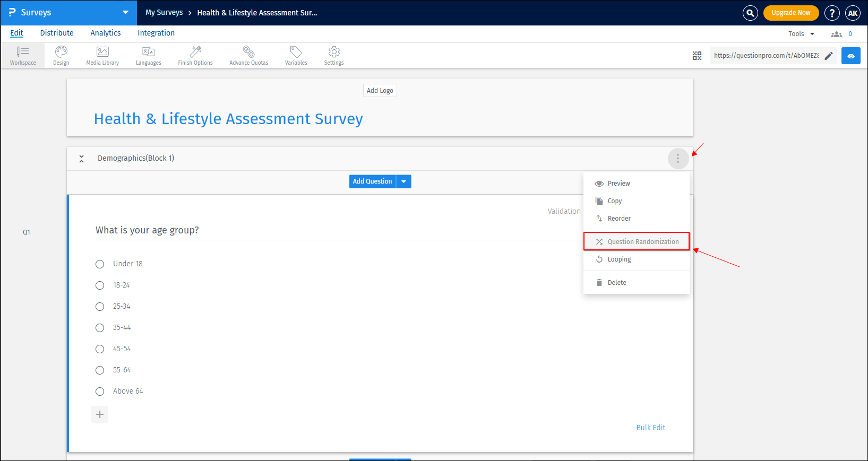The width and height of the screenshot is (868, 461).
Task: Go to My Surveys breadcrumb
Action: click(x=164, y=13)
